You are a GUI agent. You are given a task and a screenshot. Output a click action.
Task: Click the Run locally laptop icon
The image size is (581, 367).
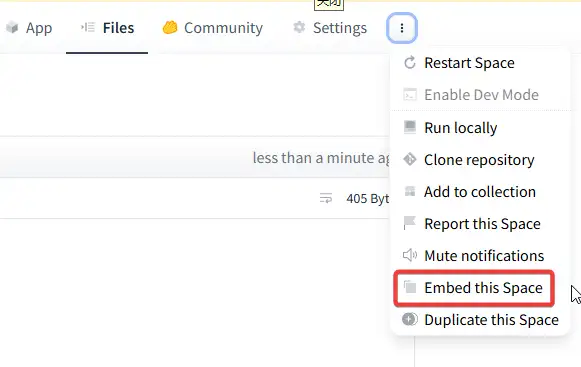[x=410, y=127]
